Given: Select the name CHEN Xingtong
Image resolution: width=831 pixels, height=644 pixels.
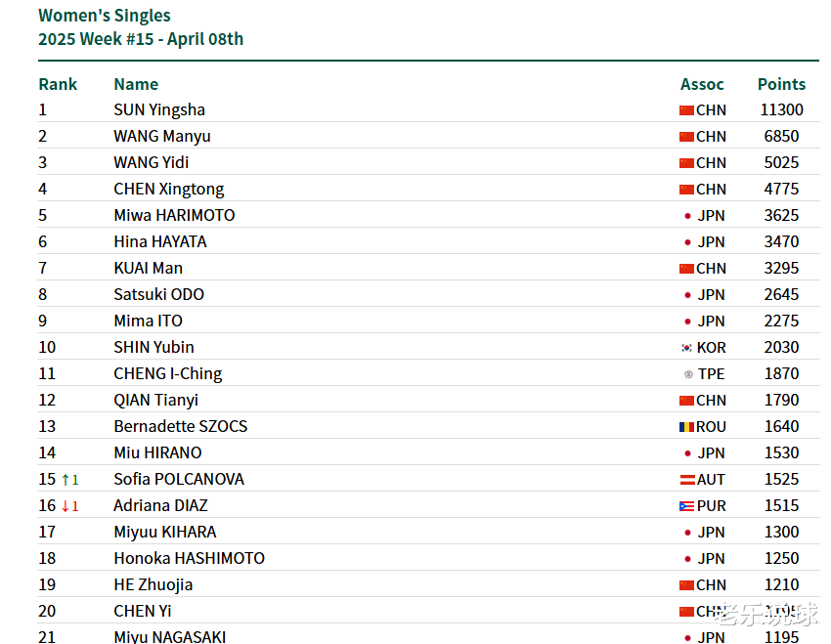Looking at the screenshot, I should coord(169,189).
